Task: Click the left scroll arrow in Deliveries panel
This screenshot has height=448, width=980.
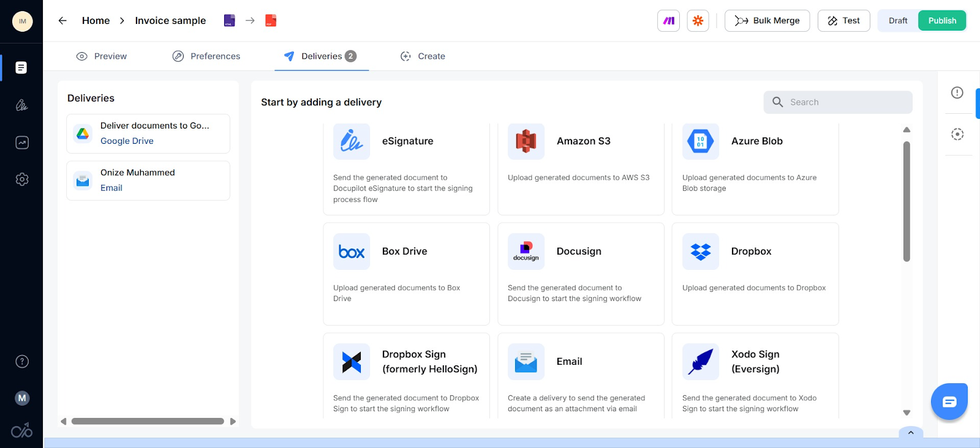Action: pyautogui.click(x=63, y=421)
